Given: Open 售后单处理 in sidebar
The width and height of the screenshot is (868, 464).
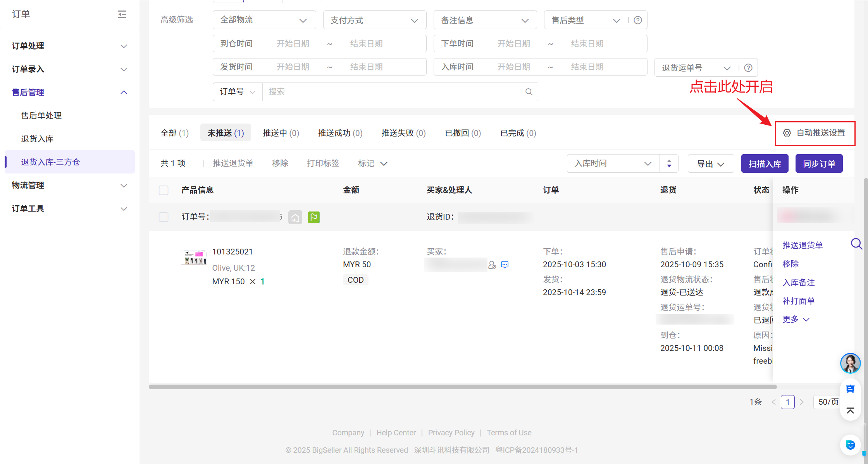Looking at the screenshot, I should 41,115.
